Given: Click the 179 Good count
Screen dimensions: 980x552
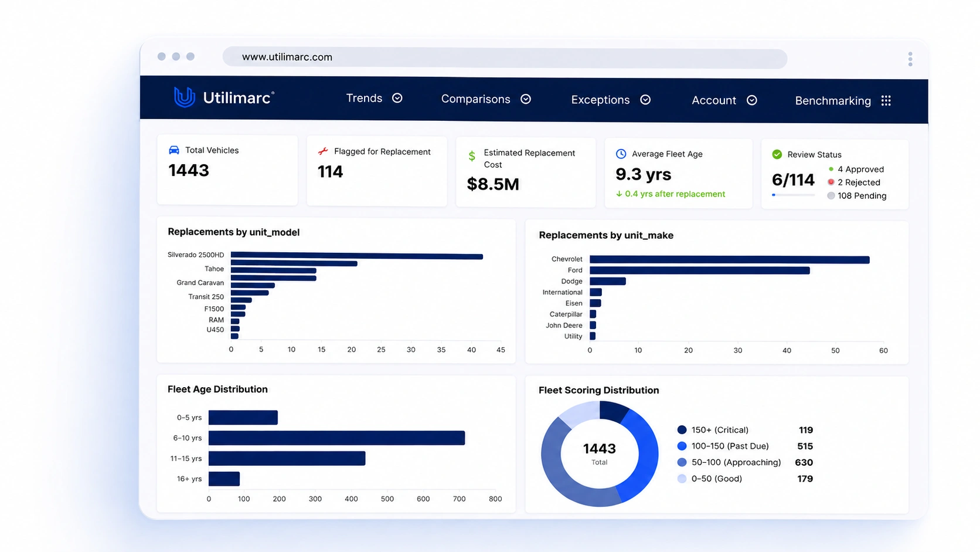Looking at the screenshot, I should coord(805,479).
